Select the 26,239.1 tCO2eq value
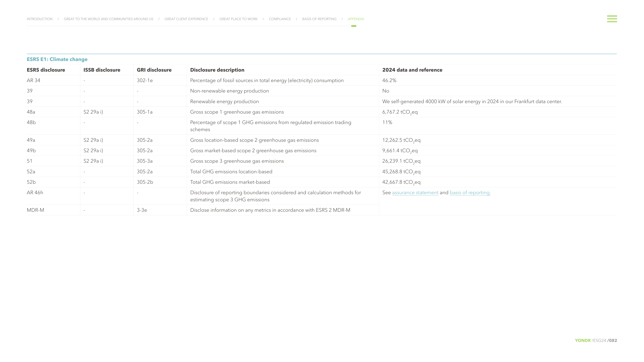Viewport: 644px width, 362px height. pos(401,161)
